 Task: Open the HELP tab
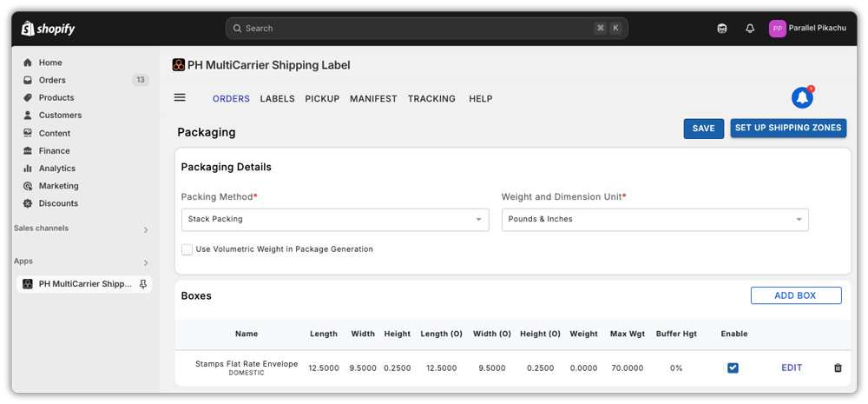[x=481, y=99]
